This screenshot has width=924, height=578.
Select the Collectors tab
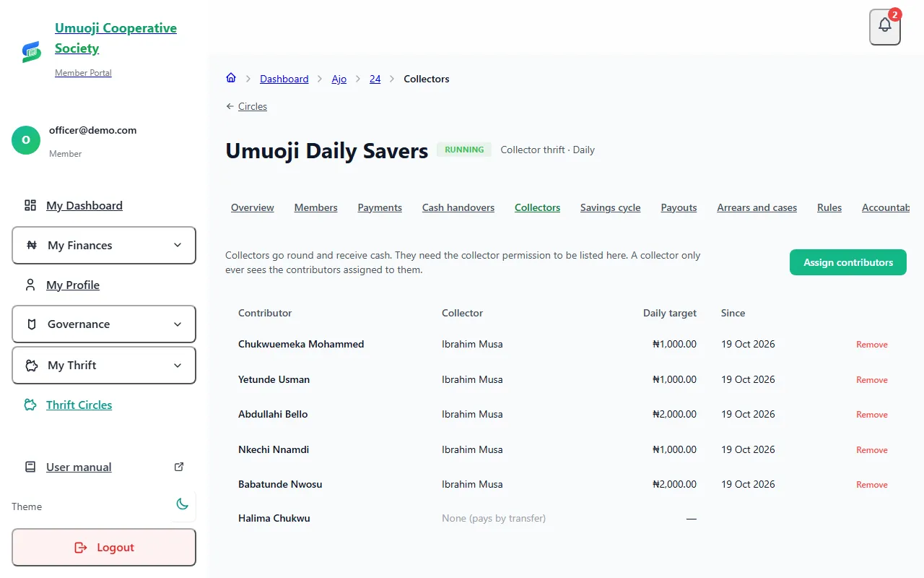click(537, 207)
